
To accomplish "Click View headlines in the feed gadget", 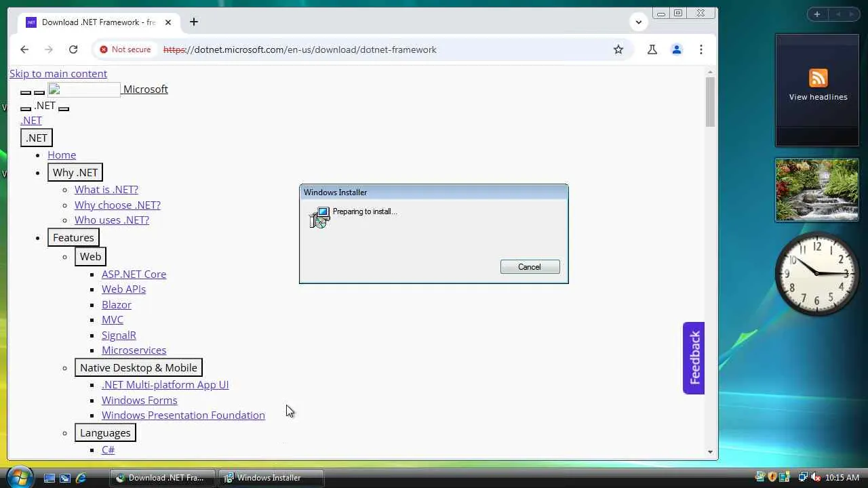I will (x=818, y=97).
